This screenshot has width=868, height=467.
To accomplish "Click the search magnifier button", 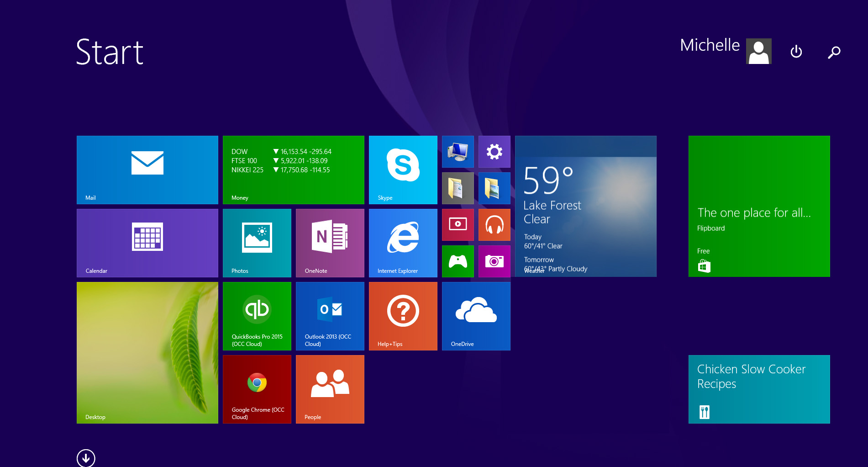I will (x=834, y=52).
